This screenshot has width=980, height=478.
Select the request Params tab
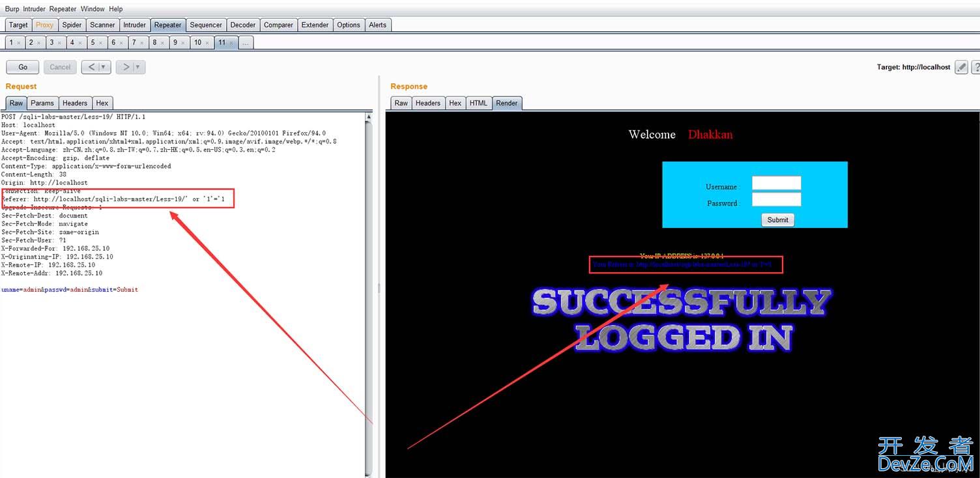pos(42,103)
